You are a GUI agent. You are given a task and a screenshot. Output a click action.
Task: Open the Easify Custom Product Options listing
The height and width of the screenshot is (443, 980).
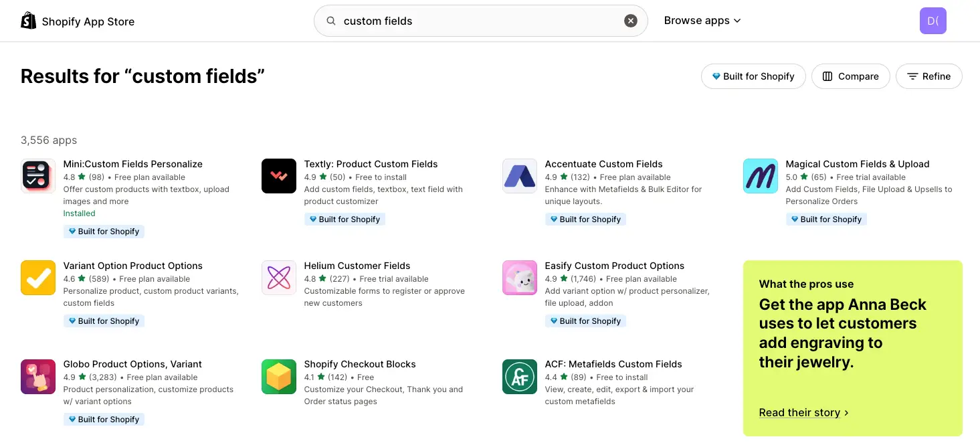[614, 265]
